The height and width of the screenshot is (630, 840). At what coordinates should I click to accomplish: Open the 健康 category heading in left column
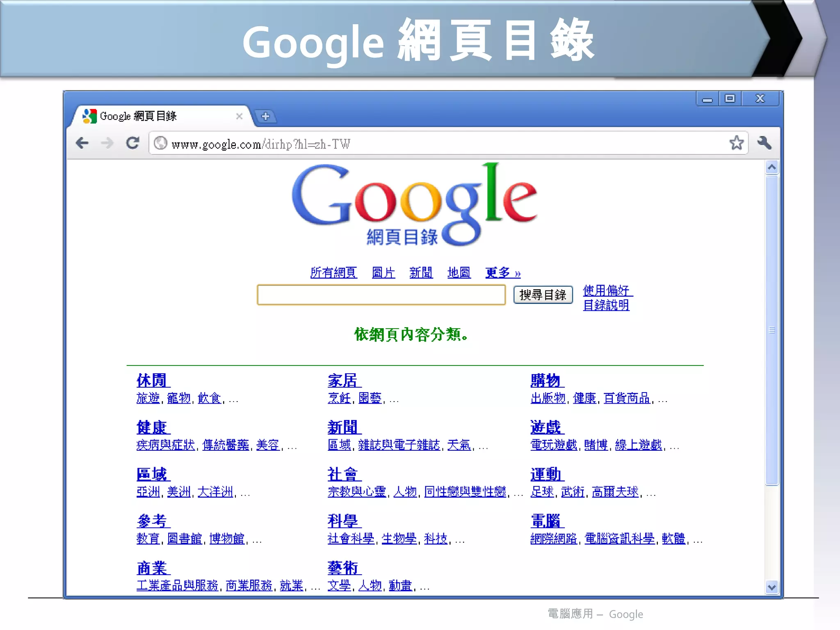[153, 427]
